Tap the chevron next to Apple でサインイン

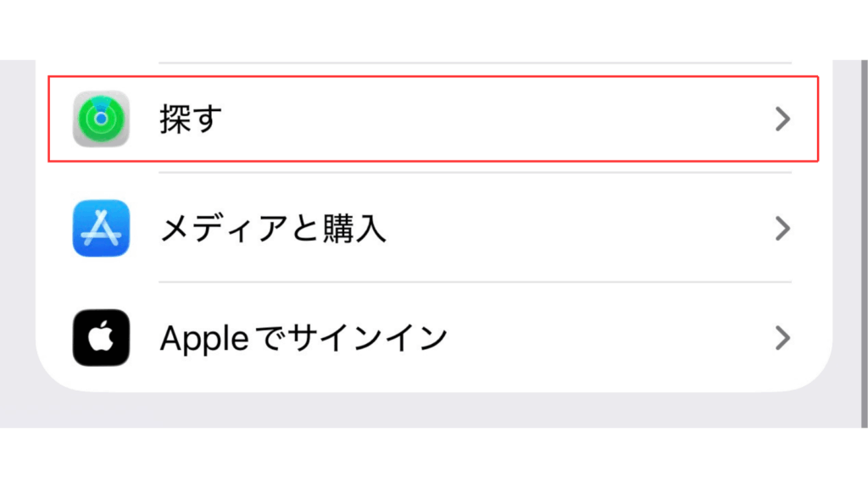point(782,339)
